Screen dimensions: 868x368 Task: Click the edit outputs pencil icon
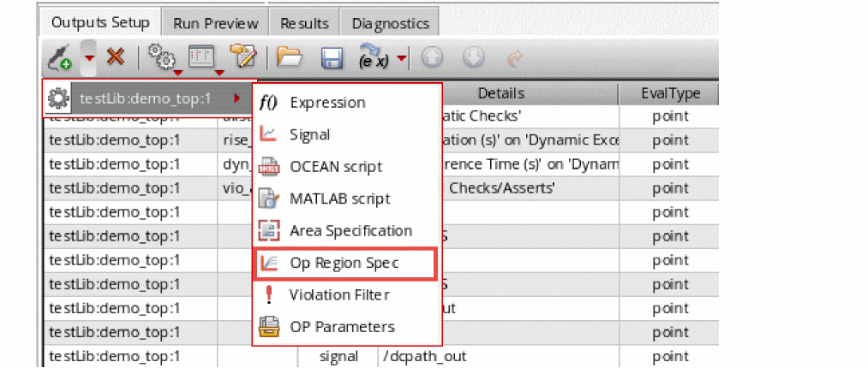click(244, 57)
